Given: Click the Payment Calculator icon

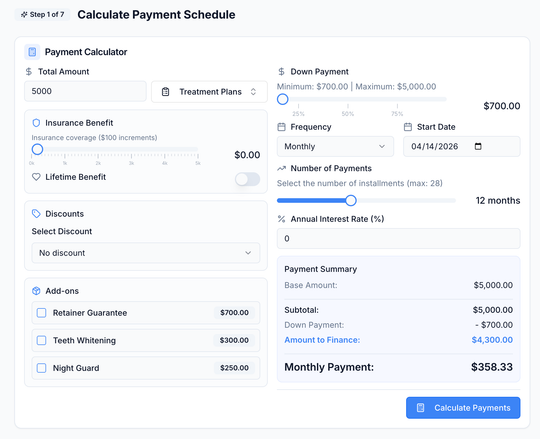Looking at the screenshot, I should click(32, 52).
